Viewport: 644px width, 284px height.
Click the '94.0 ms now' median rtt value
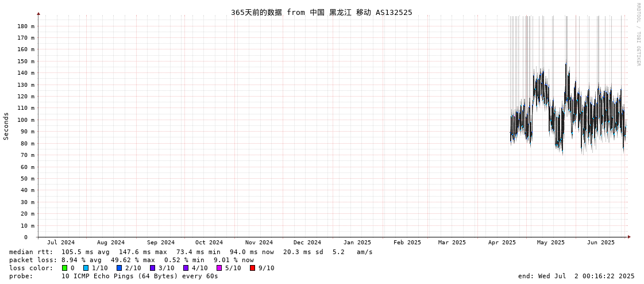[252, 252]
